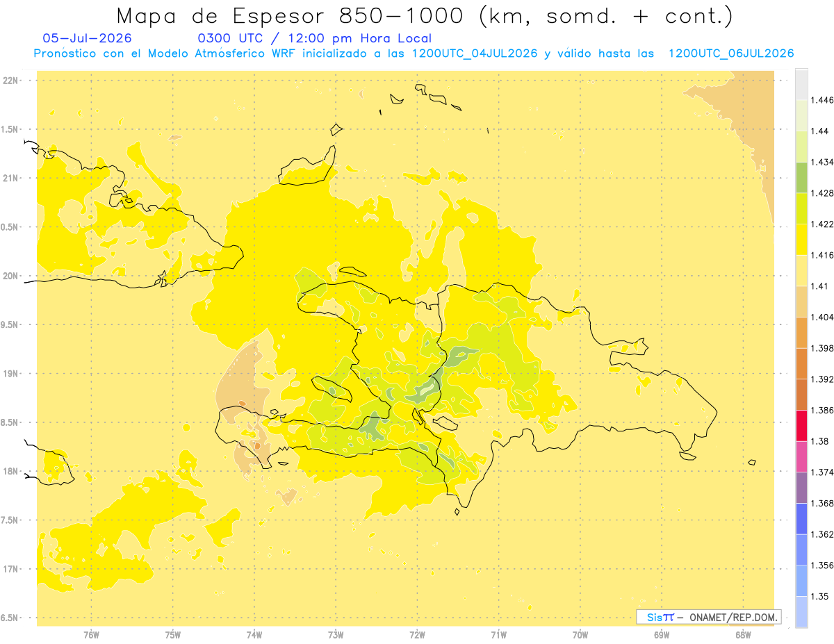834x644 pixels.
Task: Click the longitude label '75W'
Action: point(172,635)
